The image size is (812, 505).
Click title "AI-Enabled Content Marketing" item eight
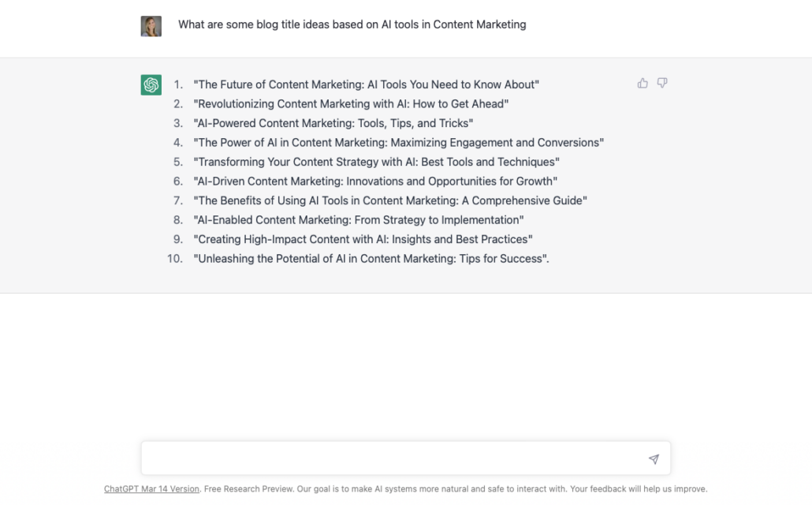(359, 220)
